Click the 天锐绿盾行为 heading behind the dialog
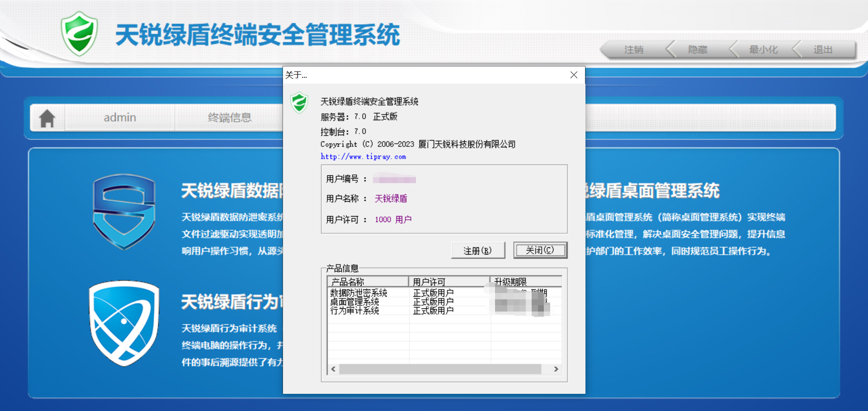 232,302
